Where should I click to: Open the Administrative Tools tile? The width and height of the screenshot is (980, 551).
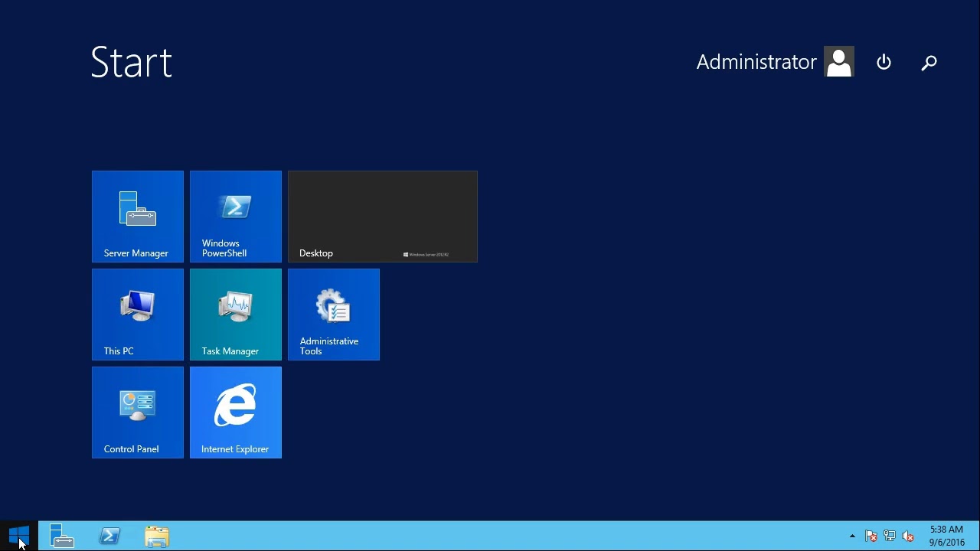[334, 315]
